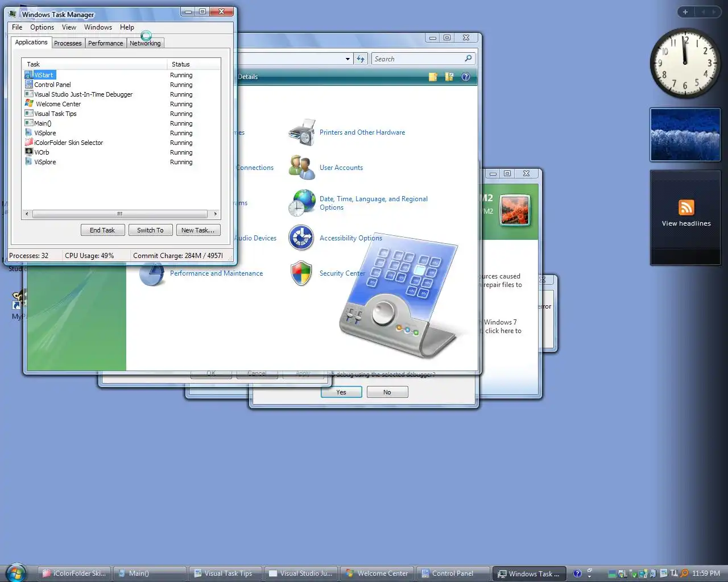Select the ViStart task row
The height and width of the screenshot is (582, 728).
(121, 75)
